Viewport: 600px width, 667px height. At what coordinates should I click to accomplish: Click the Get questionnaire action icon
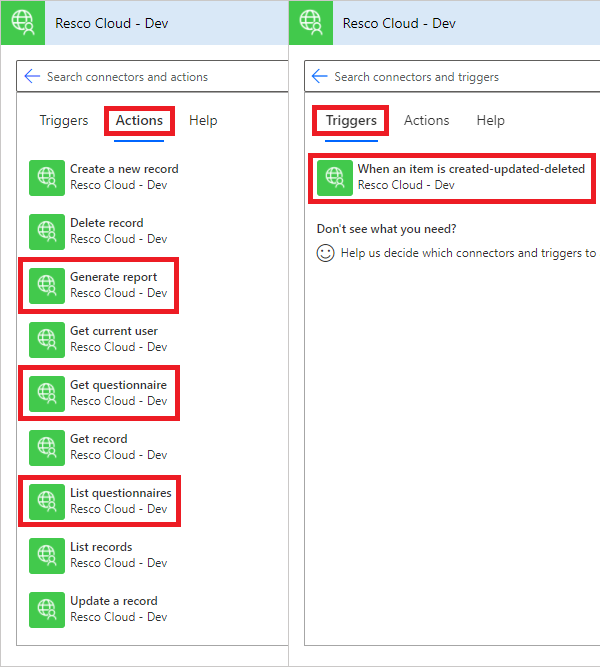pyautogui.click(x=46, y=393)
